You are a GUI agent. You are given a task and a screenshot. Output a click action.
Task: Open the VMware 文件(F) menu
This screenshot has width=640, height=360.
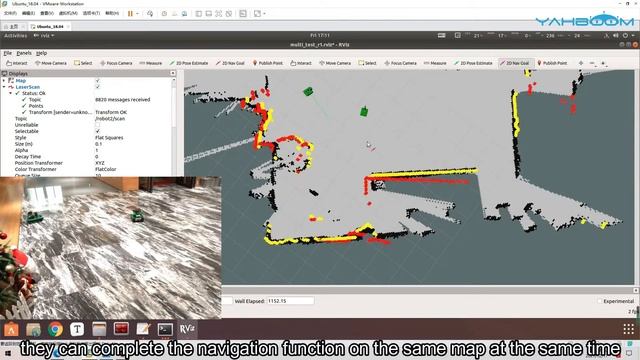tap(10, 13)
